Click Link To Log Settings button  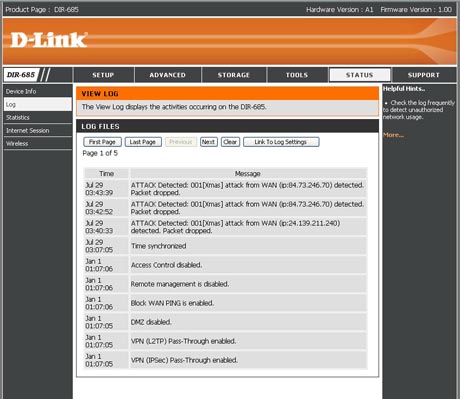coord(281,142)
